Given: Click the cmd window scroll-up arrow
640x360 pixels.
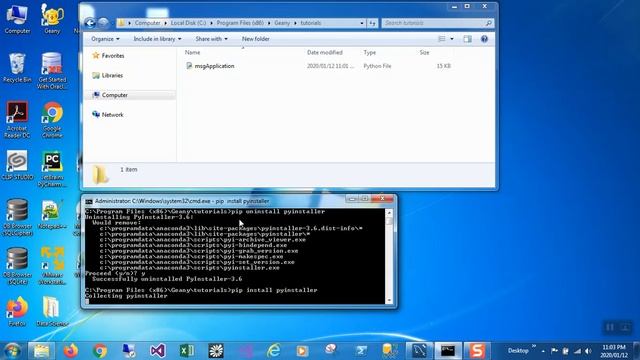Looking at the screenshot, I should [x=389, y=213].
